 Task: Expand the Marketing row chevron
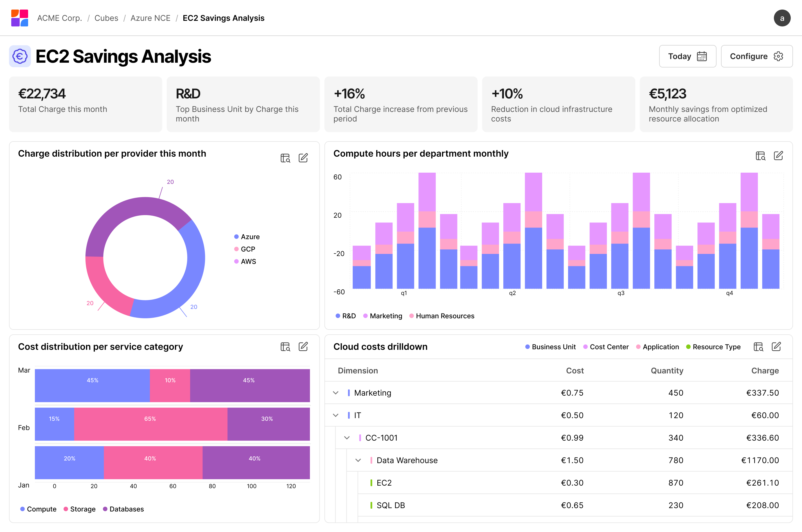335,393
